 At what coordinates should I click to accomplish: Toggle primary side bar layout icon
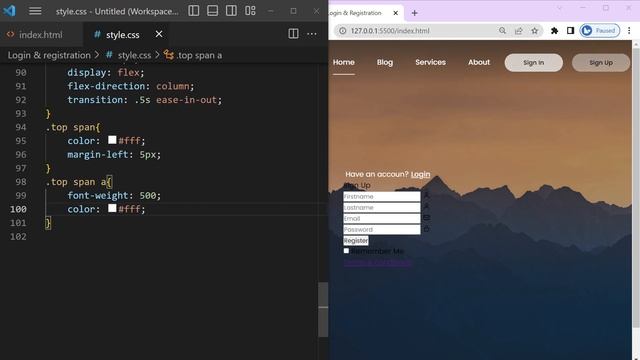click(x=194, y=11)
